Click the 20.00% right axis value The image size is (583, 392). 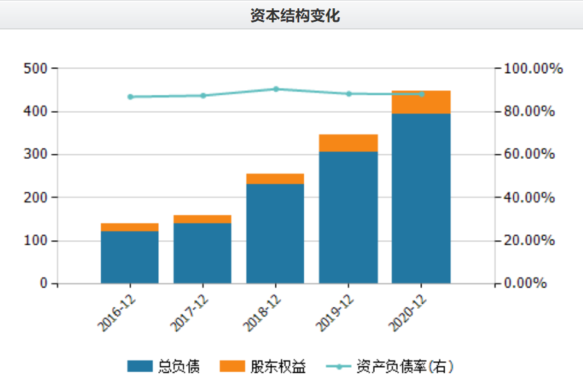(529, 240)
